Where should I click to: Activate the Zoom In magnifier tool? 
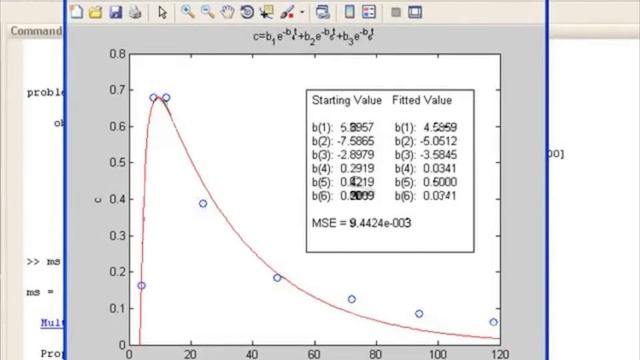click(x=188, y=12)
